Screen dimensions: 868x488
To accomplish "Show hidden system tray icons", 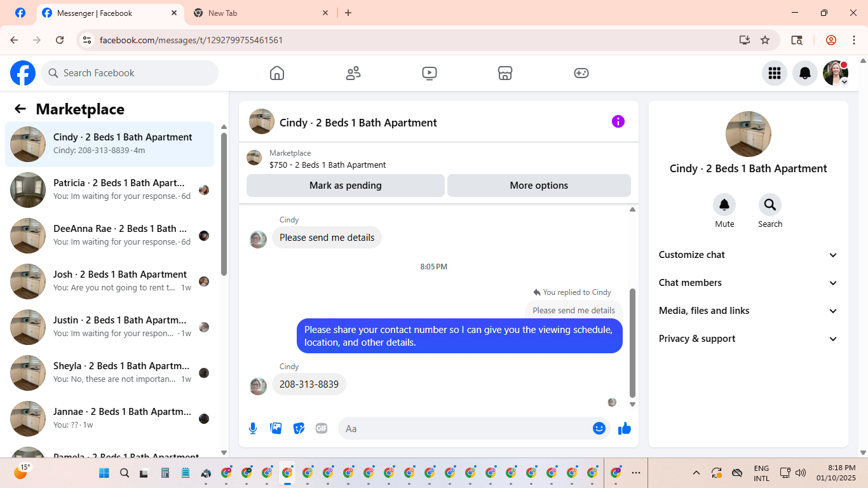I will click(696, 473).
